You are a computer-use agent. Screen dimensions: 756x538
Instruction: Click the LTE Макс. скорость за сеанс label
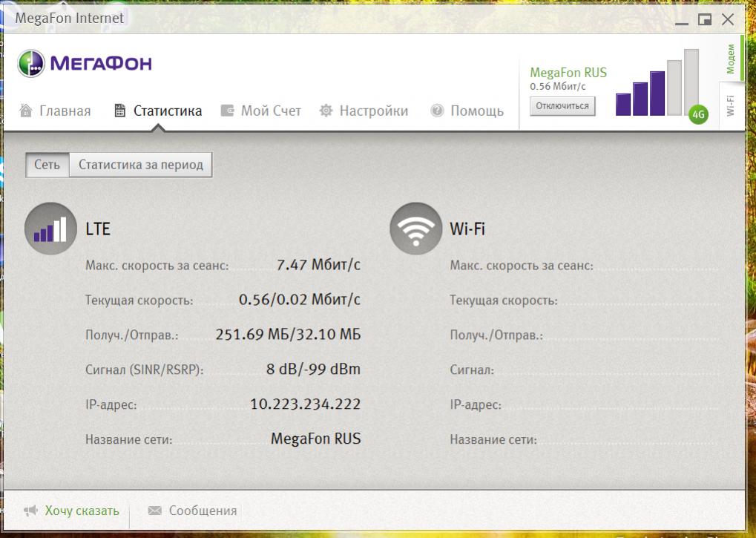pyautogui.click(x=157, y=266)
